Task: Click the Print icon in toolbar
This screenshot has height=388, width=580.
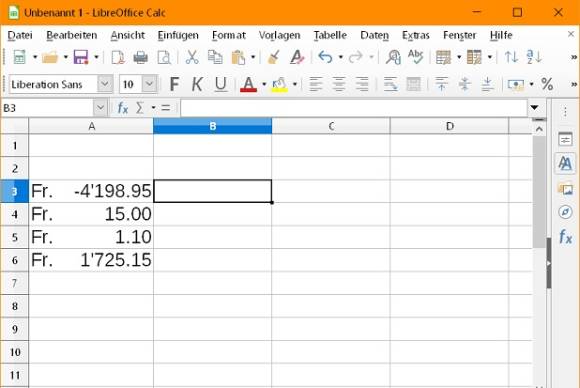Action: 141,57
